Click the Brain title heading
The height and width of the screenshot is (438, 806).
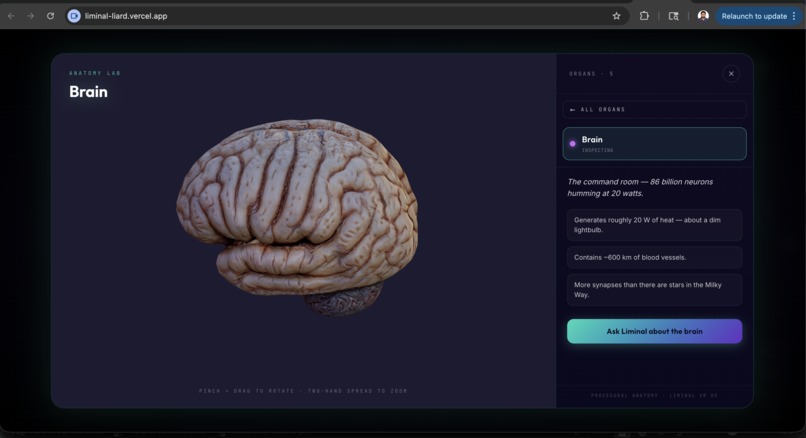[88, 92]
